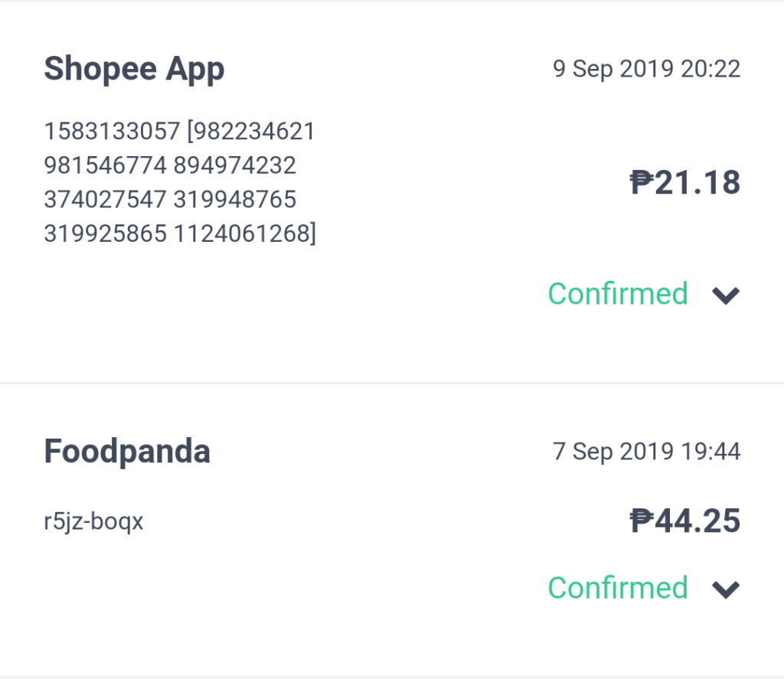
Task: Click reference number 1124061268
Action: pyautogui.click(x=242, y=233)
